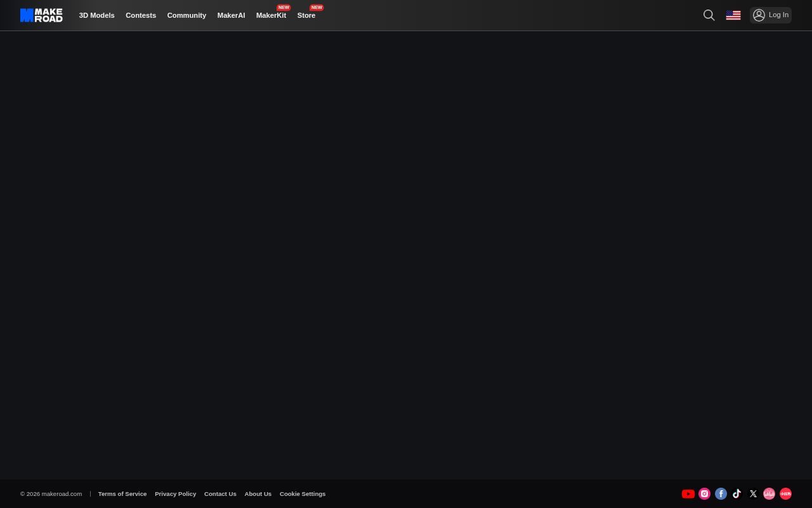Open the Facebook social link
Screen dimensions: 812x508
point(721,494)
